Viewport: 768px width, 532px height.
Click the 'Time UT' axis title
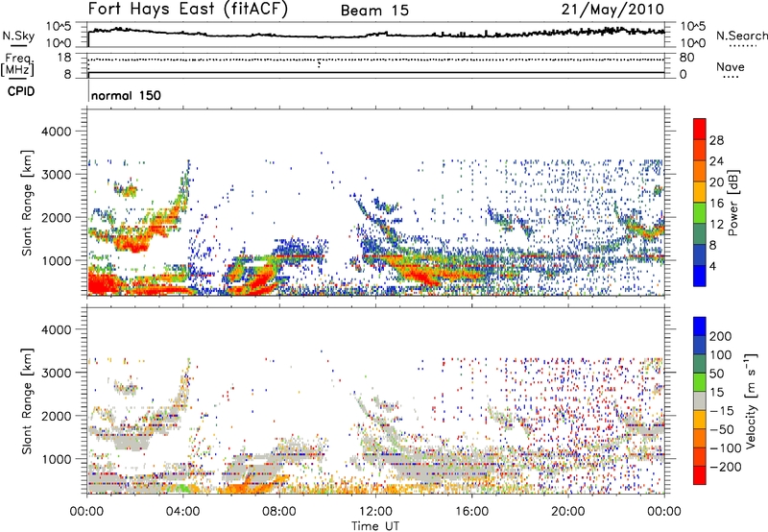click(375, 526)
